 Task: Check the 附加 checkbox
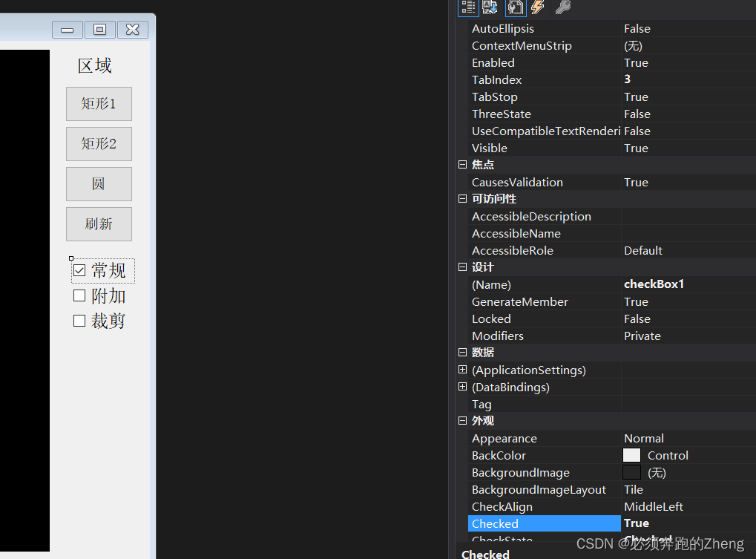79,295
